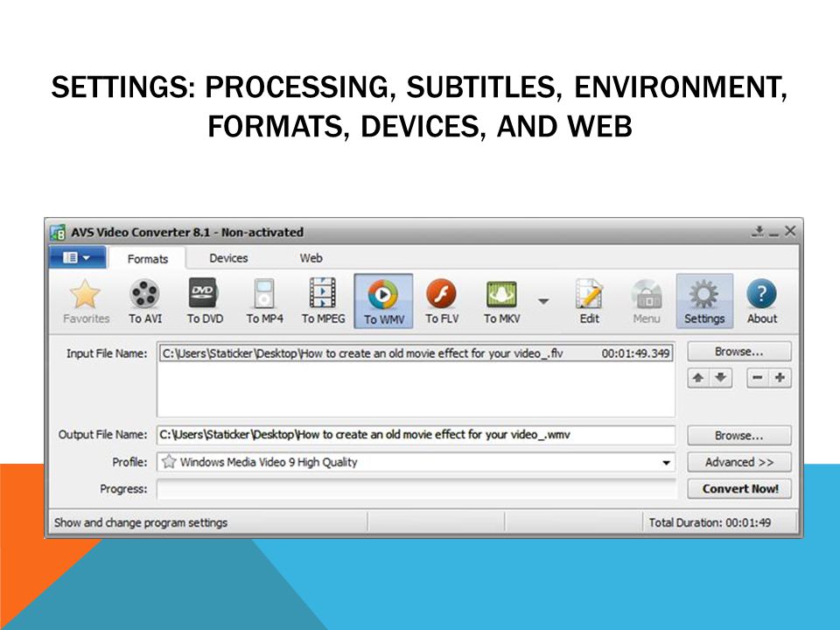The height and width of the screenshot is (630, 840).
Task: Click 'Show and change program settings' status text
Action: point(141,522)
